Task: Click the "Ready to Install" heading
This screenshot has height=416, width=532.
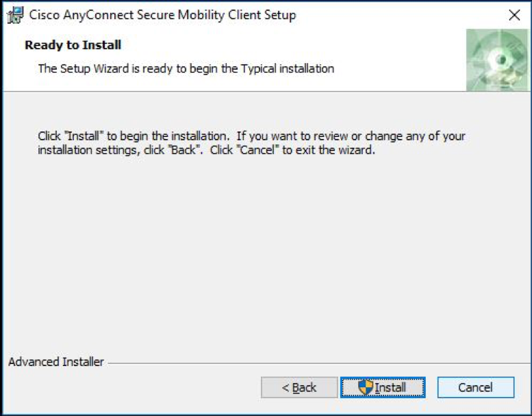Action: tap(73, 45)
